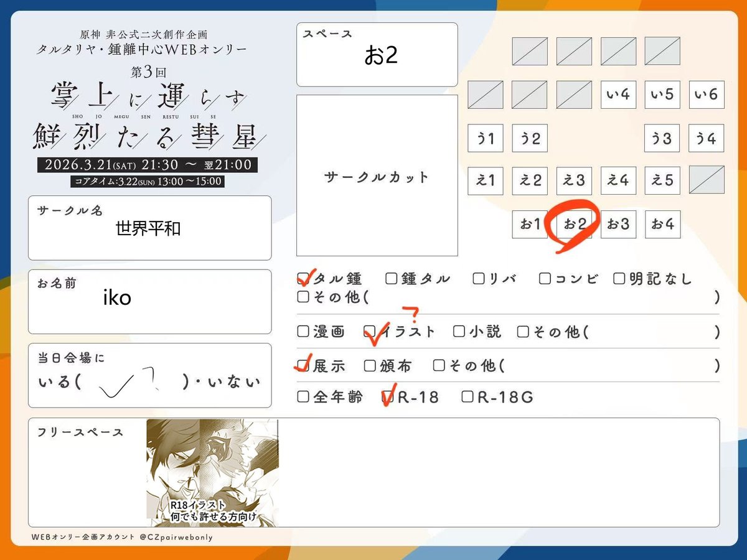Click the サークルカット image box

(x=377, y=175)
